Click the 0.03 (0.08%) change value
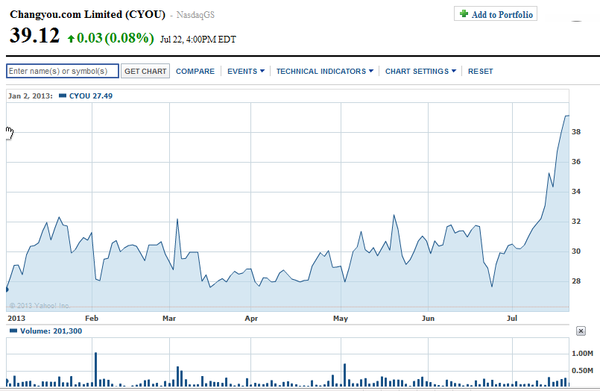This screenshot has height=391, width=600. [x=115, y=38]
